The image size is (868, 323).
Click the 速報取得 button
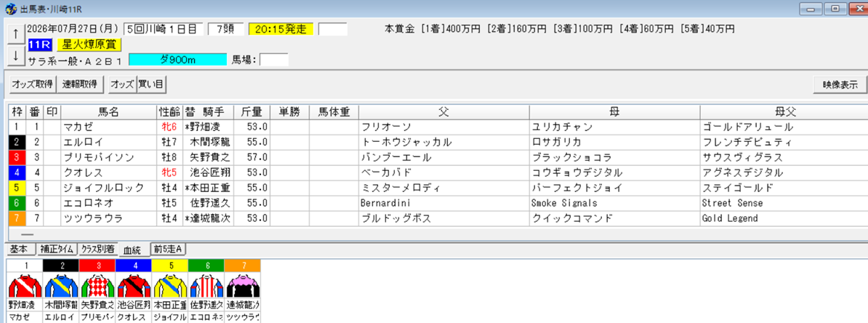[x=81, y=84]
